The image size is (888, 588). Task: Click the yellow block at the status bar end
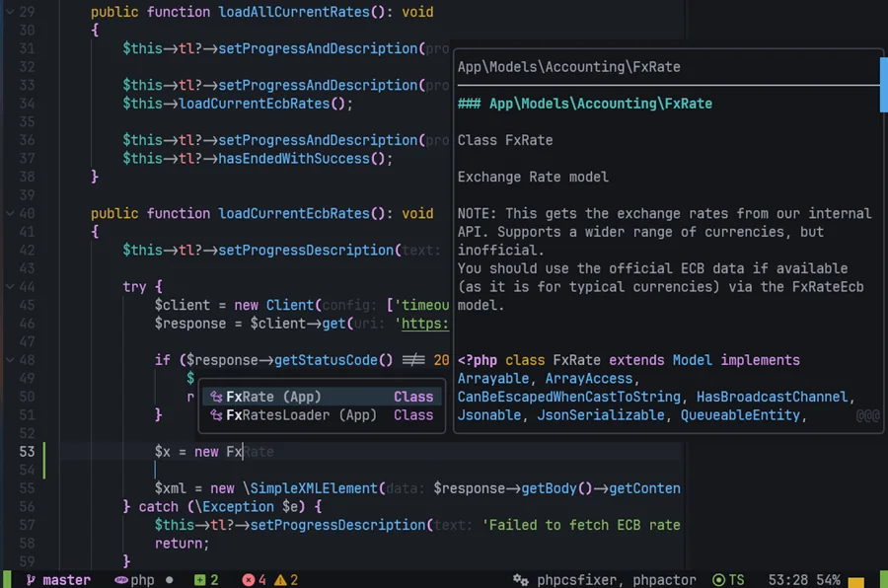click(855, 582)
